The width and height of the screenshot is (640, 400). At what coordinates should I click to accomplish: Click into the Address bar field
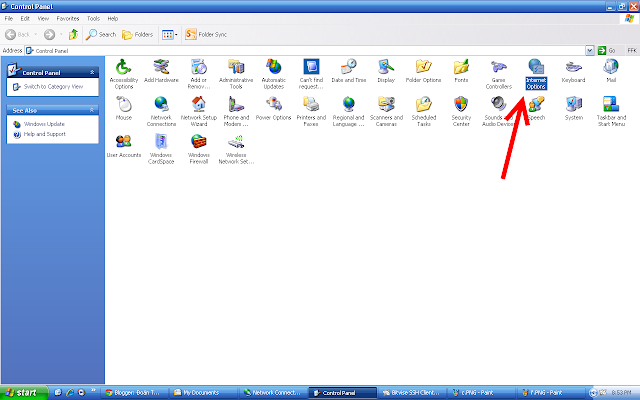305,51
